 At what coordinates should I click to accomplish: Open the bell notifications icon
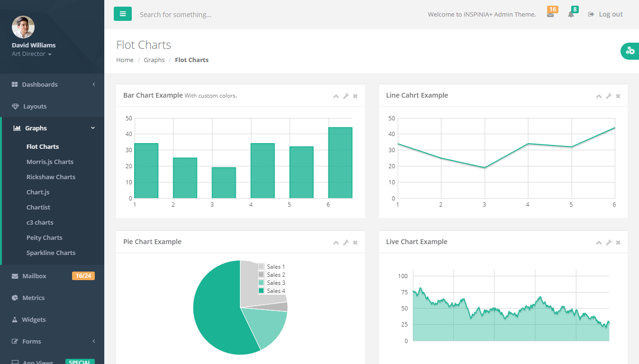point(571,14)
